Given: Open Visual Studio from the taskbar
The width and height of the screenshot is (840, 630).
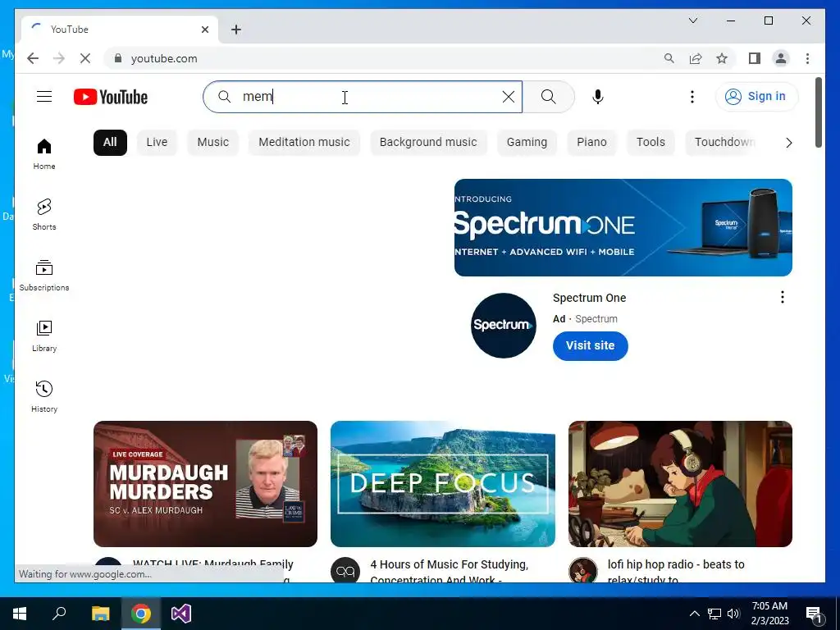Looking at the screenshot, I should [x=181, y=614].
